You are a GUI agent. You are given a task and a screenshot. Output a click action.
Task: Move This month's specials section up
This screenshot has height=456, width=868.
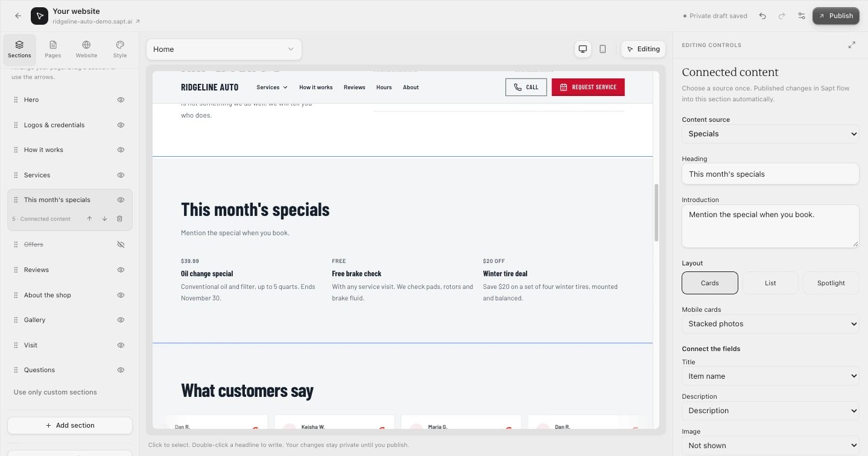point(89,219)
